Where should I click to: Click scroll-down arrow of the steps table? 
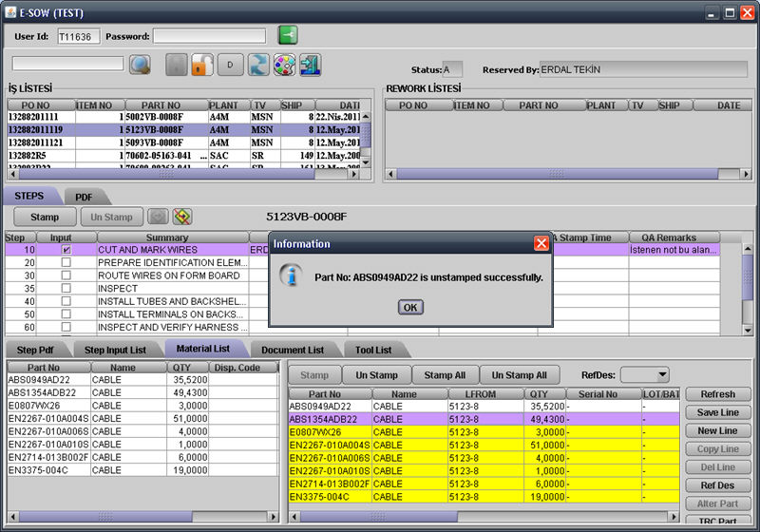[x=748, y=331]
